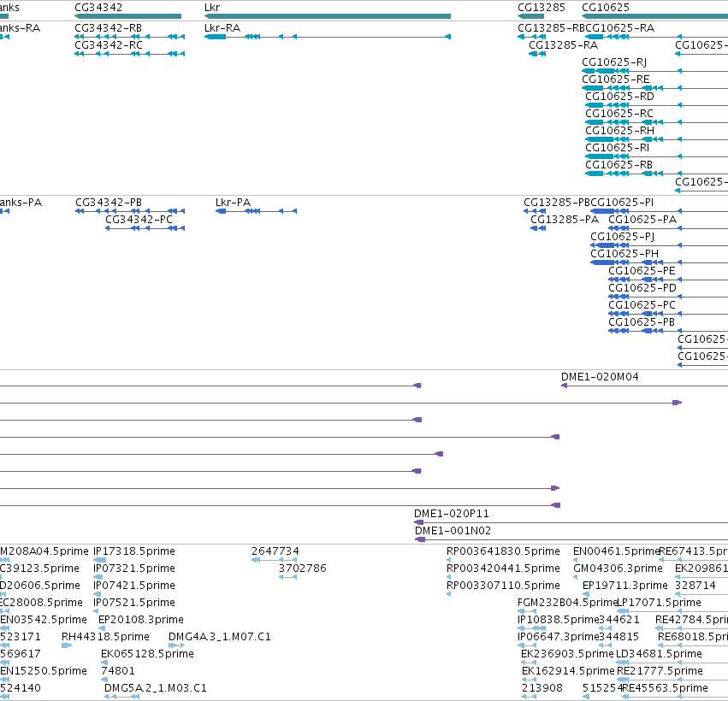Select EST LP17071.5prime
The height and width of the screenshot is (701, 728).
point(659,603)
